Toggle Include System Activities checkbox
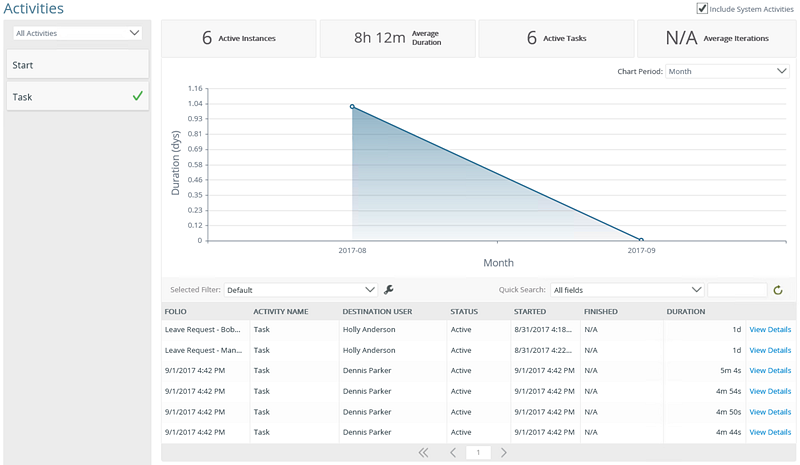800x465 pixels. click(x=702, y=9)
